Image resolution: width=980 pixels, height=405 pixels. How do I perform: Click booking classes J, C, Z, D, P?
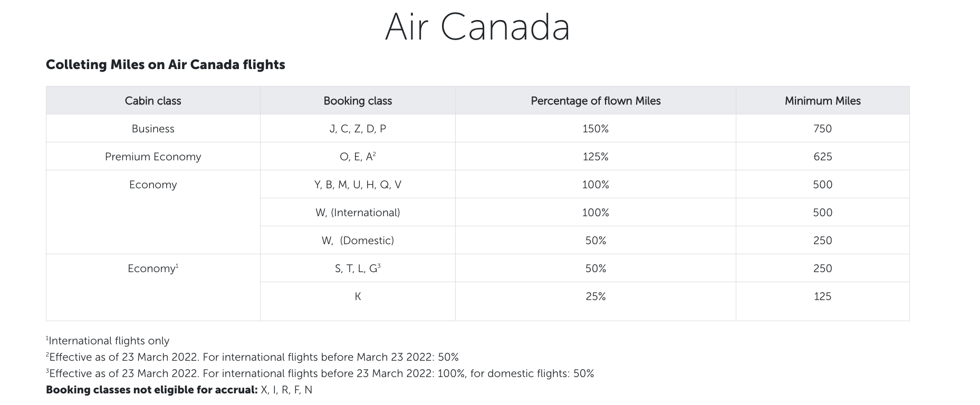click(358, 129)
